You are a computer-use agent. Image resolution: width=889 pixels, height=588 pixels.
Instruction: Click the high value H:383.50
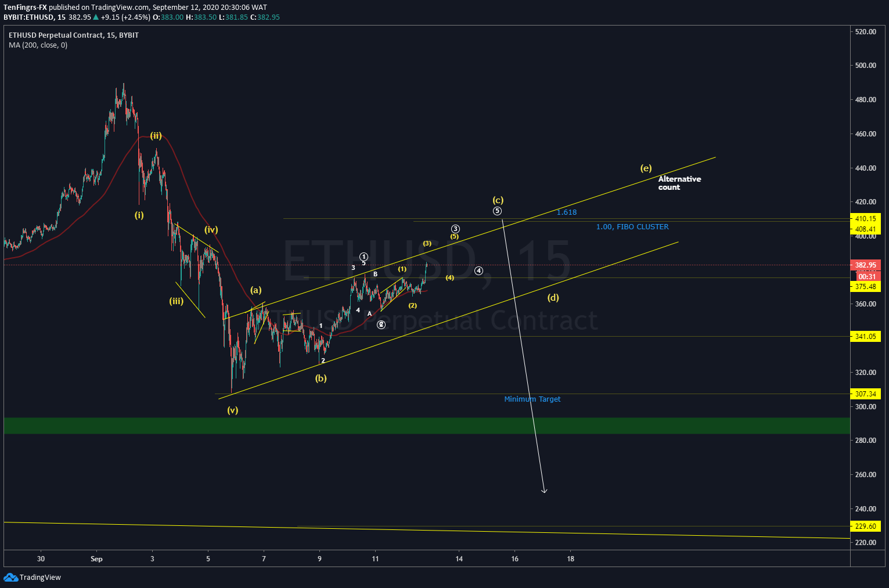201,17
